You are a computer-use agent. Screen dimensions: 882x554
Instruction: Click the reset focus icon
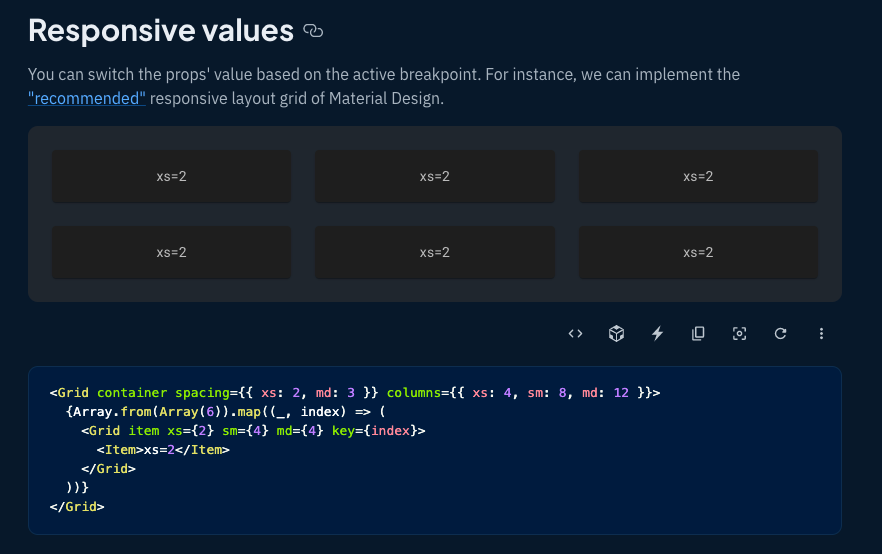pyautogui.click(x=739, y=334)
